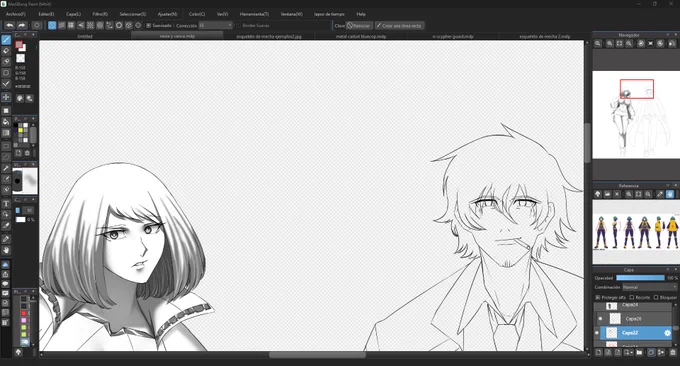Viewport: 680px width, 366px height.
Task: Click the brush size input field
Action: click(x=28, y=210)
